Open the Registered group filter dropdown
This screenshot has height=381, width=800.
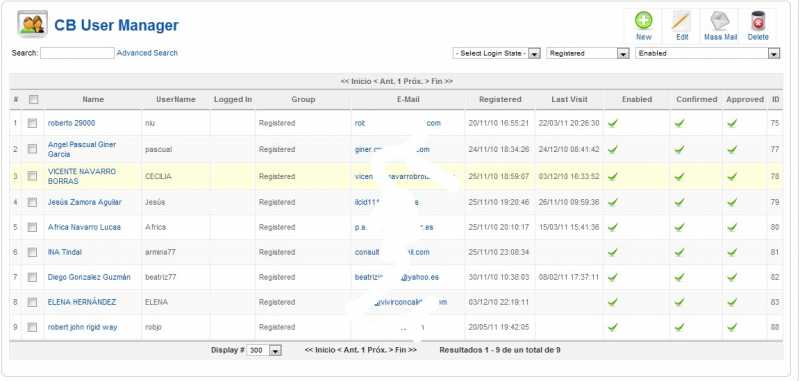(x=588, y=54)
